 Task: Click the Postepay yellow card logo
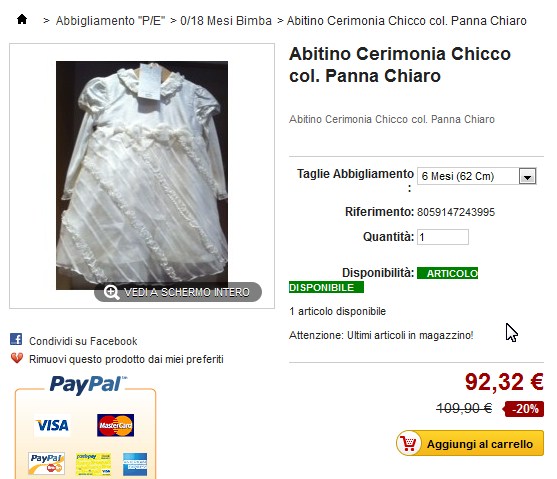(93, 464)
